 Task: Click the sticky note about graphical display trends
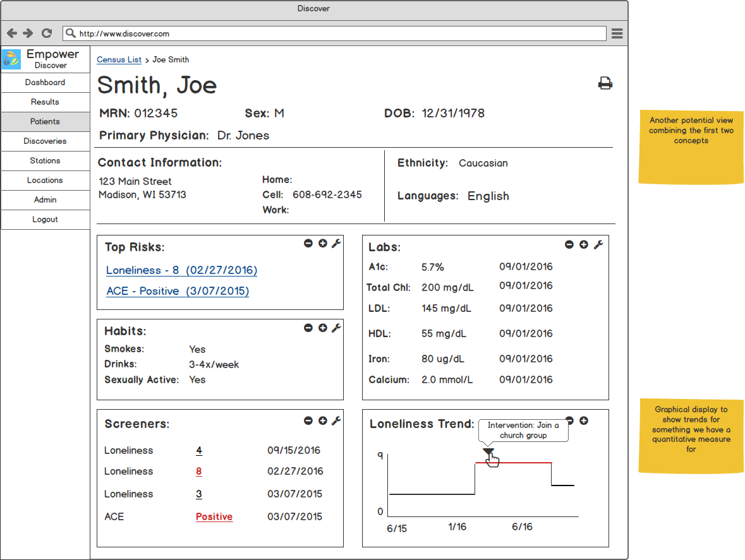coord(691,436)
